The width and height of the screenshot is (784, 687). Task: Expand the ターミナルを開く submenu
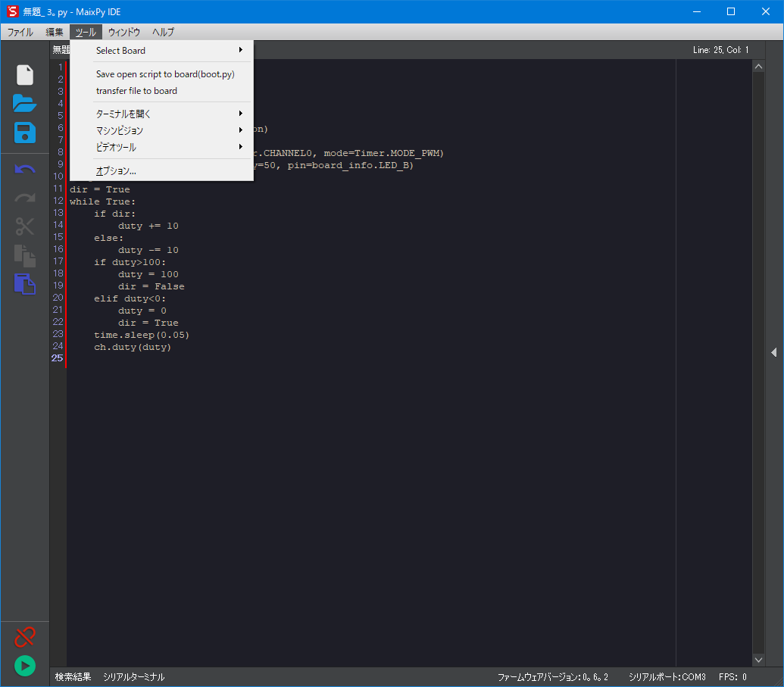pyautogui.click(x=161, y=114)
